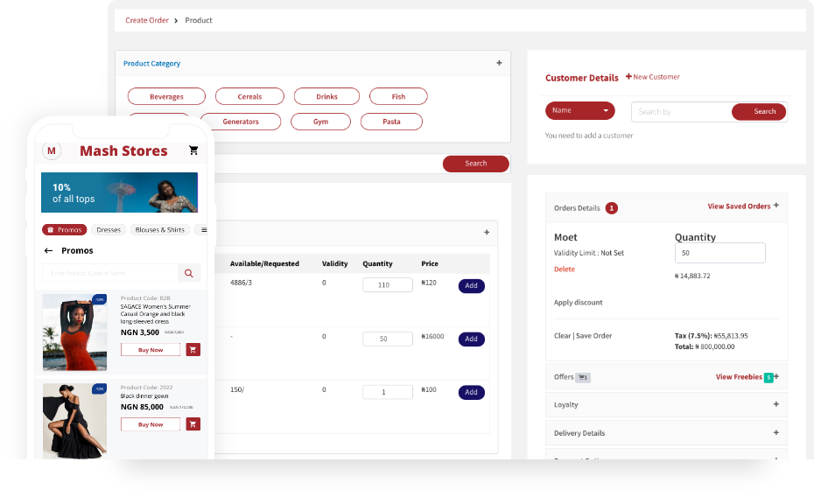Click the plus next to View Saved Orders
The height and width of the screenshot is (504, 814).
(x=776, y=205)
